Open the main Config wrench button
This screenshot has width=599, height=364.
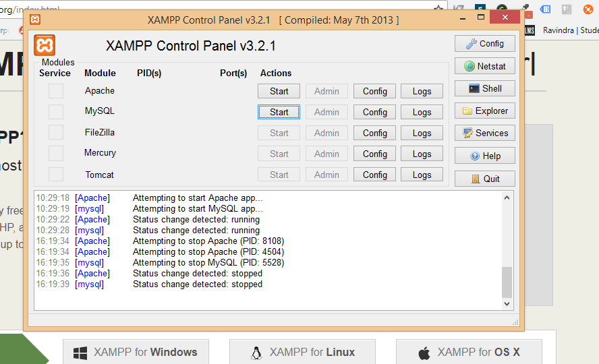pyautogui.click(x=485, y=44)
